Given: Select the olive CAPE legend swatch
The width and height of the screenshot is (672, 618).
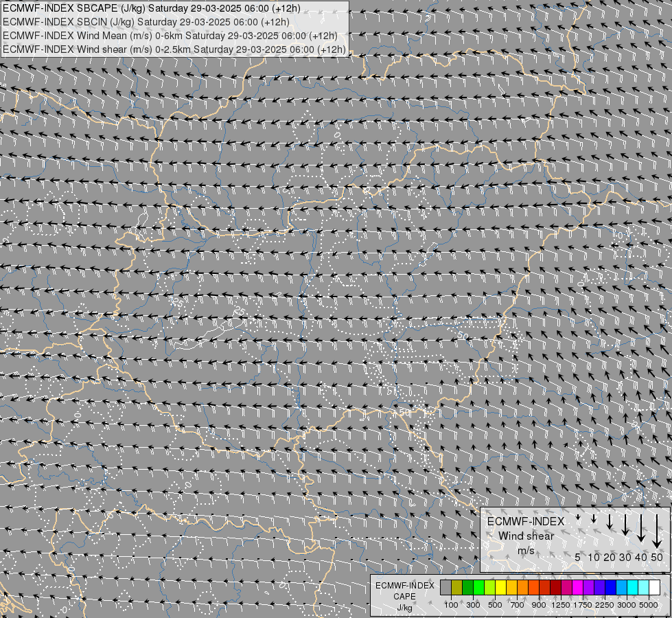Looking at the screenshot, I should pos(457,588).
